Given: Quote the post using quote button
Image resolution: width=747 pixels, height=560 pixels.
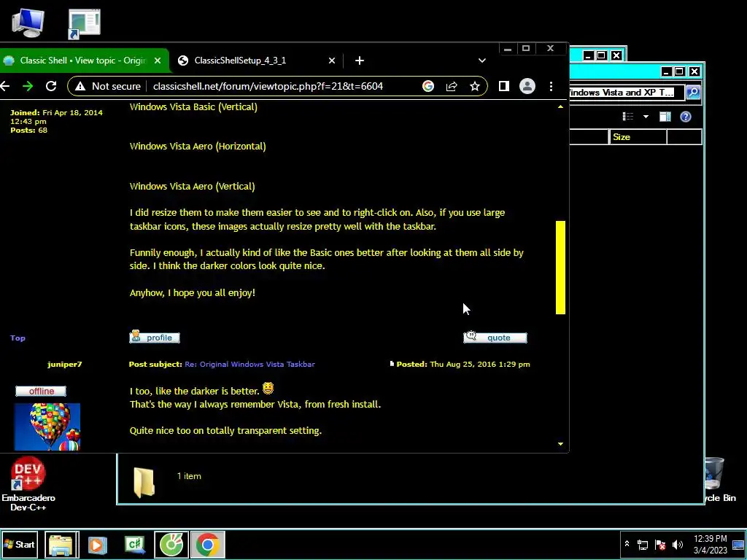Looking at the screenshot, I should pyautogui.click(x=495, y=337).
